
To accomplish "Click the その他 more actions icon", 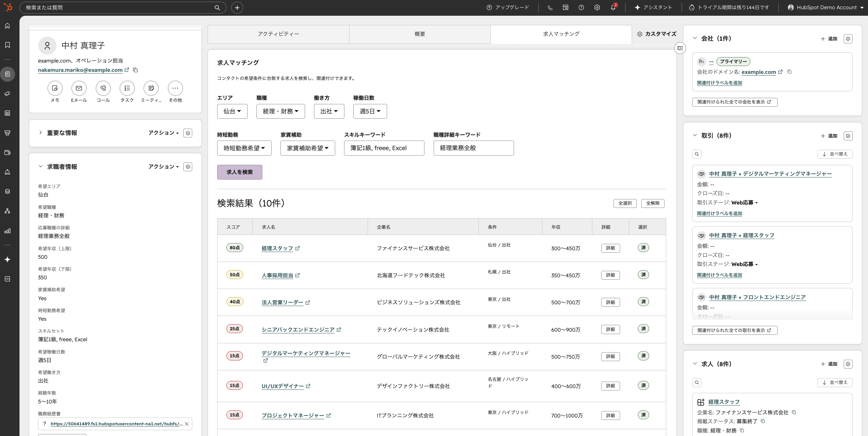I will click(175, 88).
